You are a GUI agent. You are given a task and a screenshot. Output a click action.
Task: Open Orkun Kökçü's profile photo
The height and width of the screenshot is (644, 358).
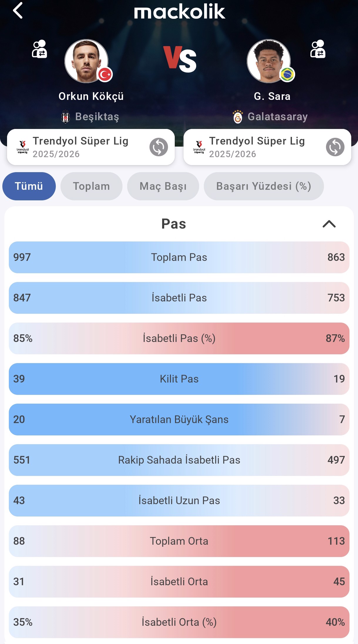[86, 61]
